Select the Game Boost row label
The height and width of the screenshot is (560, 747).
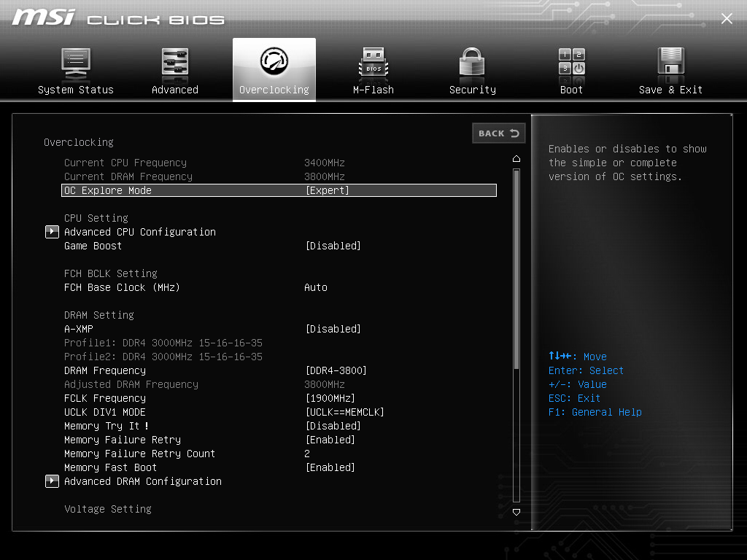(x=93, y=246)
